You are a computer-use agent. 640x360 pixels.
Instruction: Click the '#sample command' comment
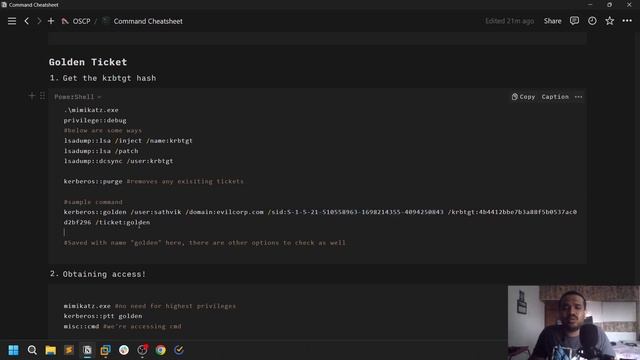tap(93, 202)
